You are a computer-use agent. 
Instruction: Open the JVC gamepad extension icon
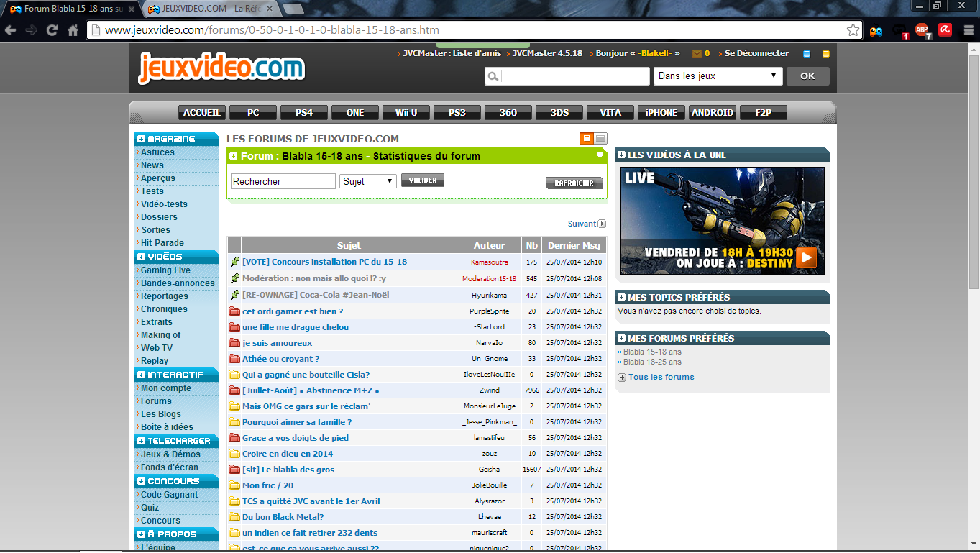(876, 31)
